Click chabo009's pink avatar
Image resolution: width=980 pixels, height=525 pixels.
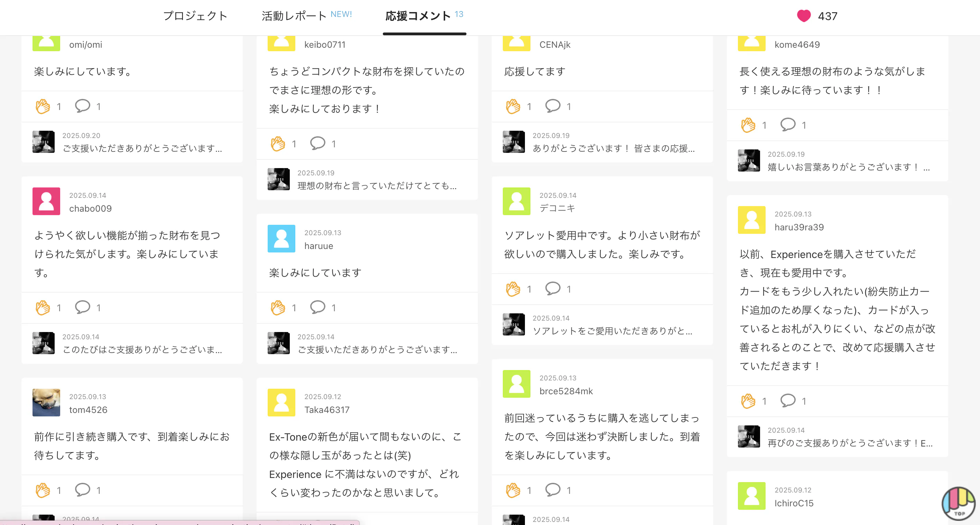tap(46, 201)
